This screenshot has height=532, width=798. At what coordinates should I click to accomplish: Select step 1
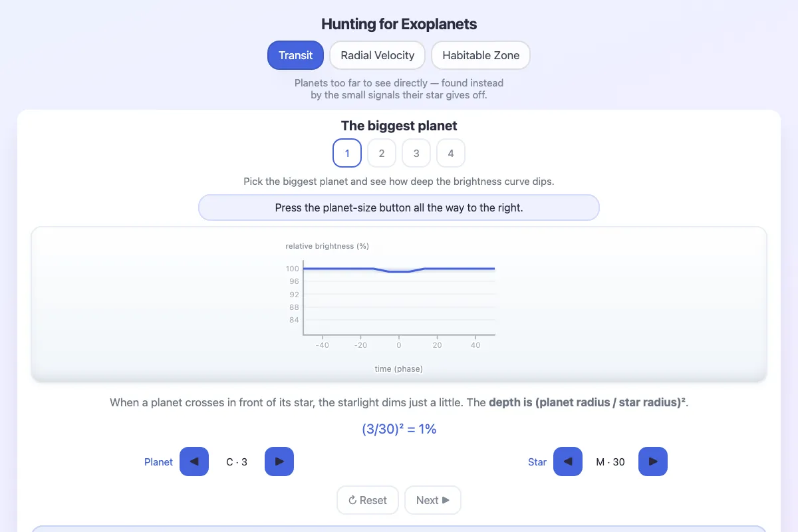pos(347,153)
